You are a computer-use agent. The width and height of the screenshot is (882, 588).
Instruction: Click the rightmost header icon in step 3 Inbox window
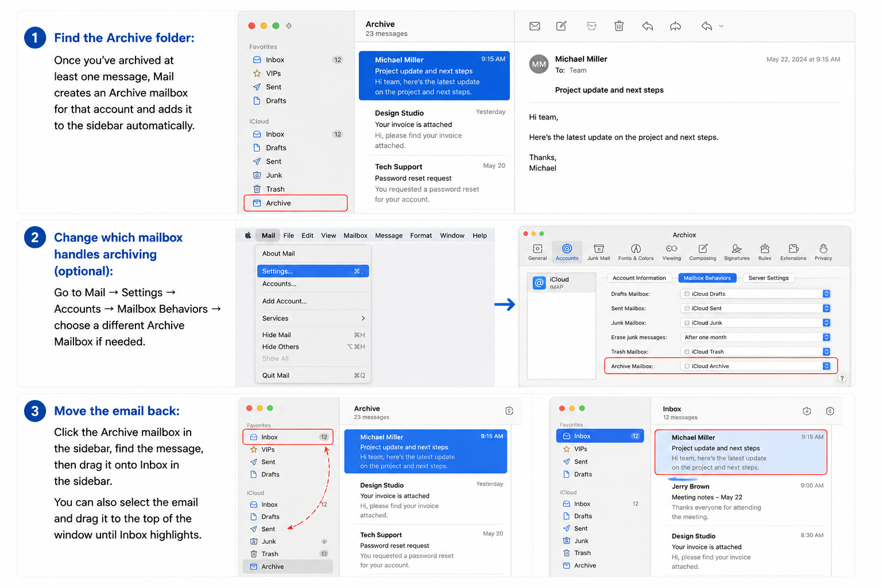[830, 411]
